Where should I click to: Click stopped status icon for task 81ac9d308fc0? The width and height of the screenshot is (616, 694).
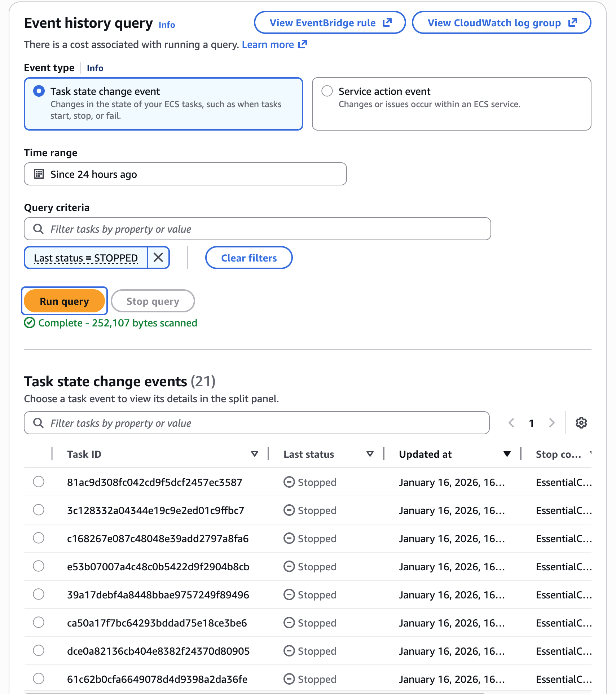pyautogui.click(x=289, y=482)
